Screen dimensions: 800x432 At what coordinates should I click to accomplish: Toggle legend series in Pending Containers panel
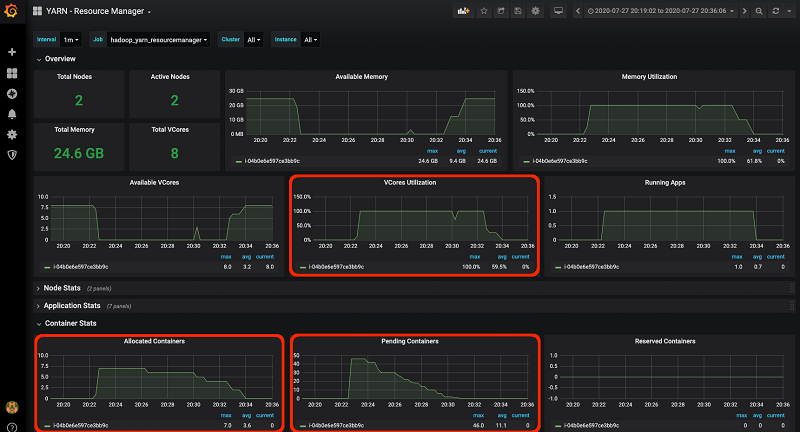(x=336, y=425)
